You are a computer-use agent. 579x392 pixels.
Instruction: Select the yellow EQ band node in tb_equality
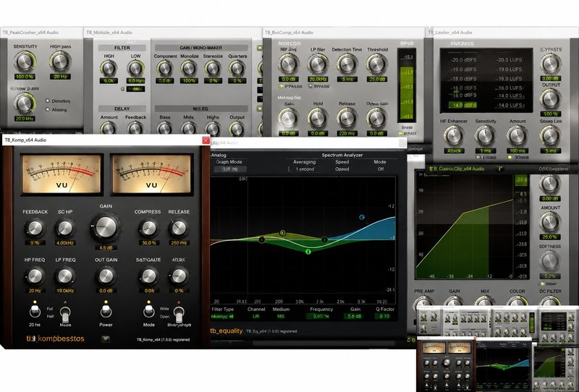coord(283,233)
